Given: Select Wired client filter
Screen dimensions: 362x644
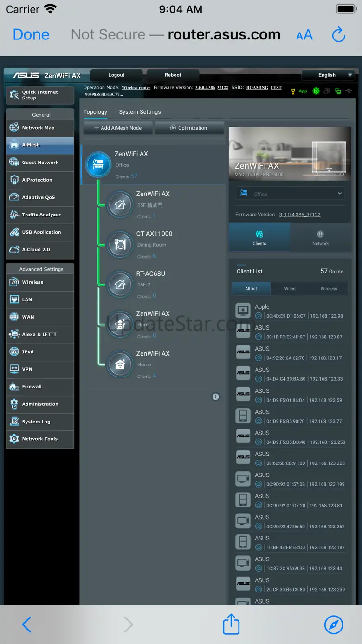Looking at the screenshot, I should (x=290, y=289).
